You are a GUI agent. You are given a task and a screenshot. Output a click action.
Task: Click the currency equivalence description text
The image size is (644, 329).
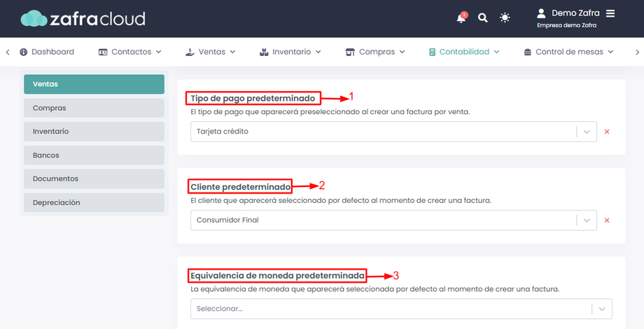coord(375,289)
